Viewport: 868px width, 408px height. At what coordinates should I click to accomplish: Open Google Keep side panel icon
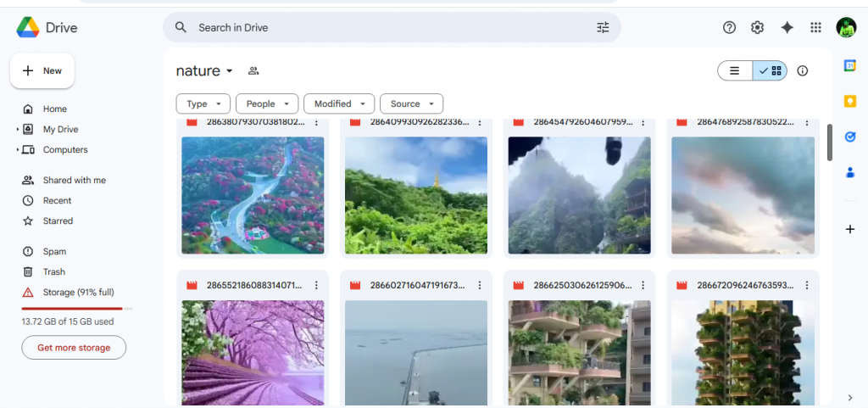850,101
